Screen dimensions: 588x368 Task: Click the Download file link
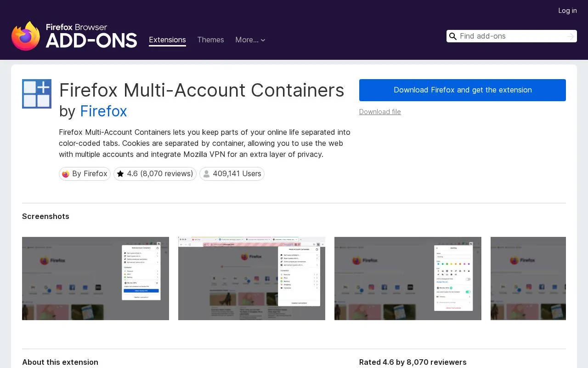(x=380, y=112)
